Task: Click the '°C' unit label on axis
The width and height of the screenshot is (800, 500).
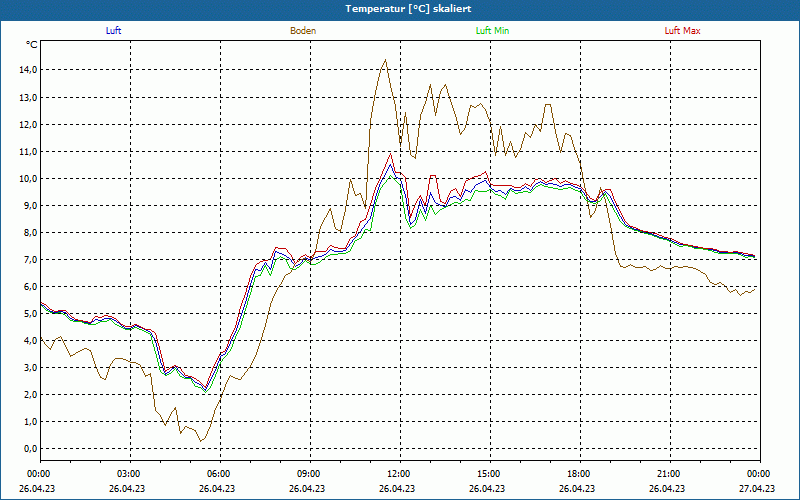Action: tap(32, 45)
